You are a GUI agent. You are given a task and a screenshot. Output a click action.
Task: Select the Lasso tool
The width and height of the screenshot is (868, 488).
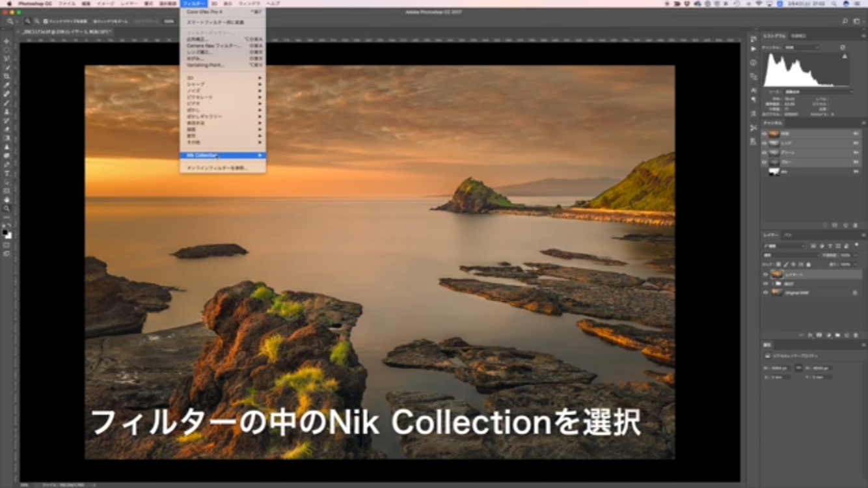[x=7, y=58]
